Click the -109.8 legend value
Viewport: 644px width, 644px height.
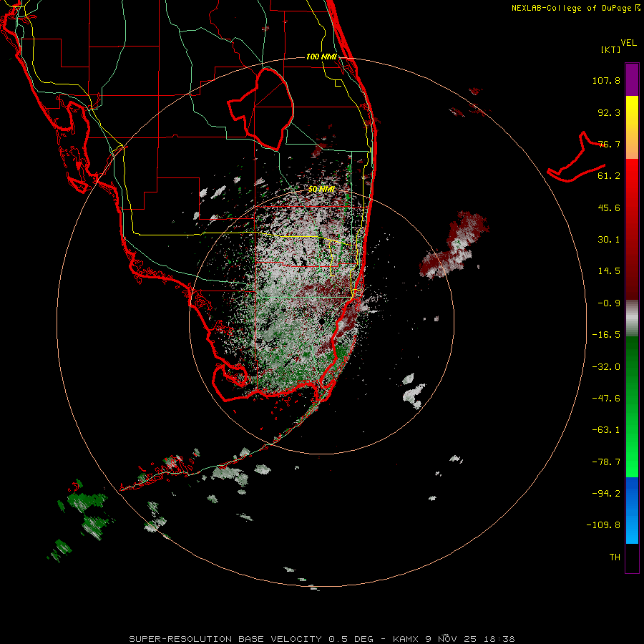point(603,525)
